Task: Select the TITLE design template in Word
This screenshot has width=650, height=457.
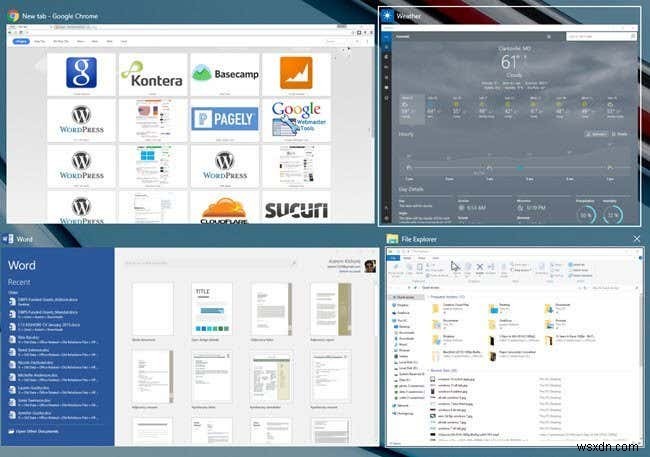Action: tap(211, 309)
